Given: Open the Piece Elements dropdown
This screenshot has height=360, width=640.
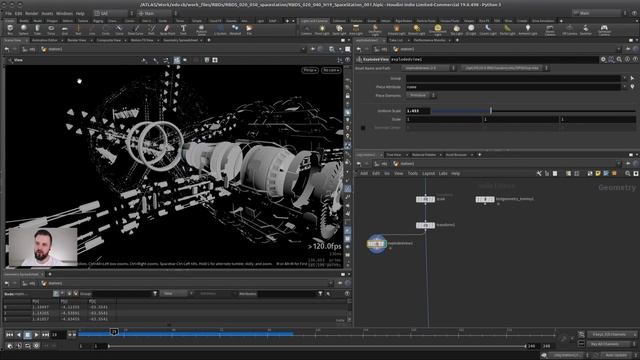Looking at the screenshot, I should tap(421, 96).
